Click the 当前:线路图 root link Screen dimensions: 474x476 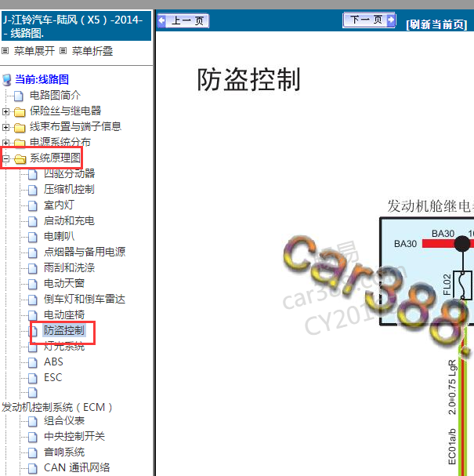pyautogui.click(x=42, y=79)
